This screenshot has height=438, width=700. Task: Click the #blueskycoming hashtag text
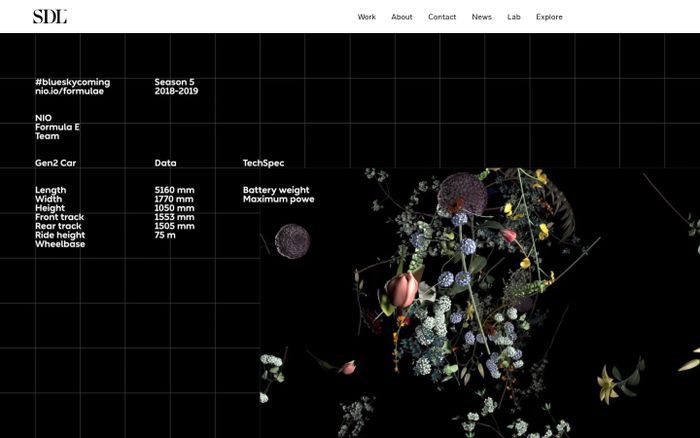pyautogui.click(x=72, y=82)
